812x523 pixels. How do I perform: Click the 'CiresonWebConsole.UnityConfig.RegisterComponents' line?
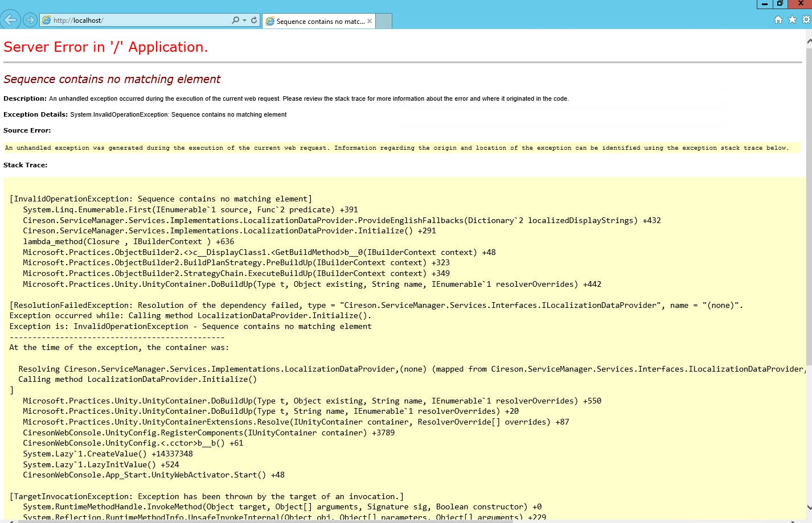[208, 433]
